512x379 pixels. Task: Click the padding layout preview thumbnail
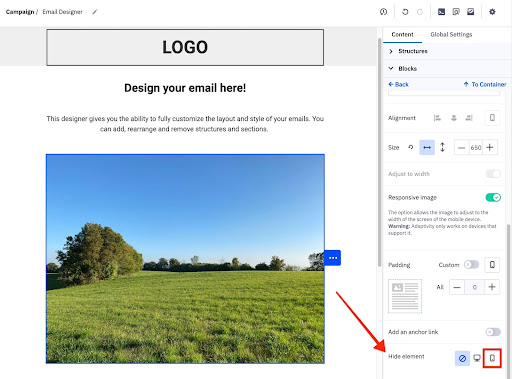[x=405, y=296]
